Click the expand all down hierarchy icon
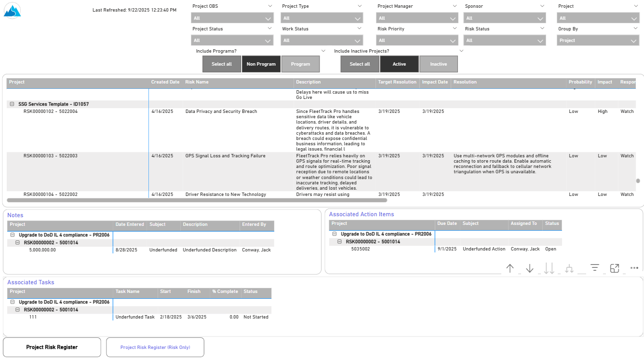The width and height of the screenshot is (644, 361). pos(569,268)
